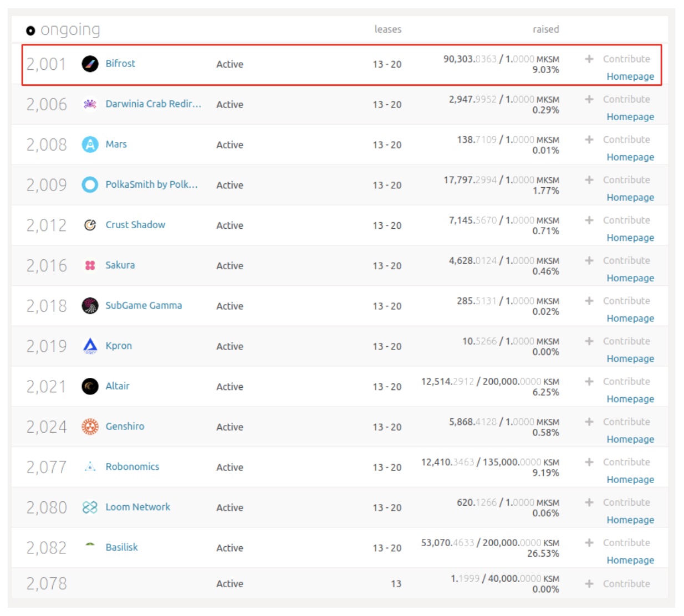Open the Robonomics Homepage link
The height and width of the screenshot is (616, 684).
coord(630,480)
